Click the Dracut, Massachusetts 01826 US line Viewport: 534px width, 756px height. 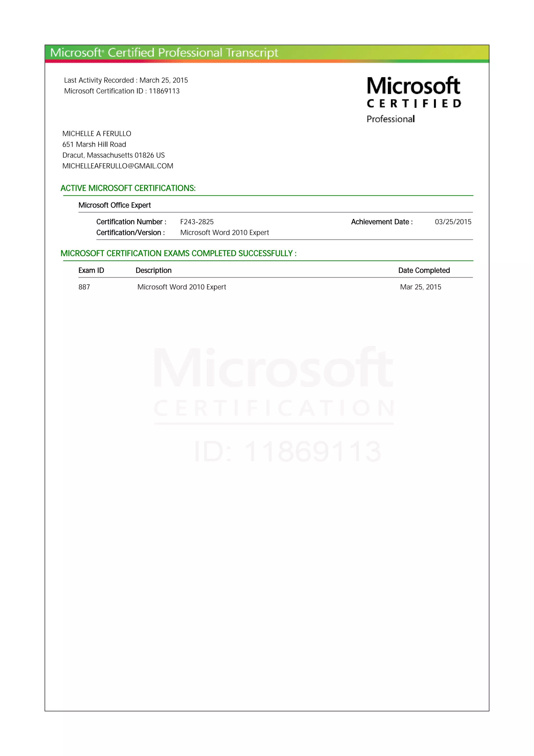click(x=113, y=155)
